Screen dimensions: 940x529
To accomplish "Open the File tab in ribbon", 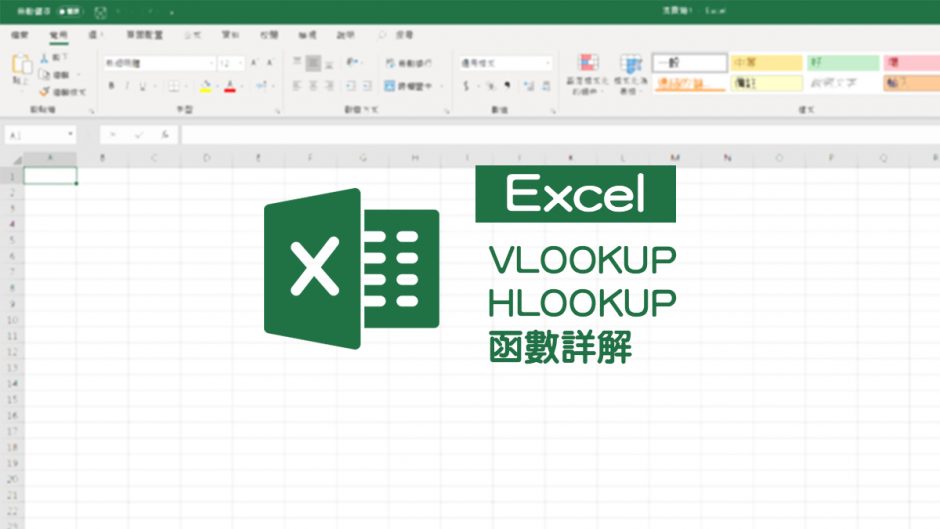I will pos(20,34).
